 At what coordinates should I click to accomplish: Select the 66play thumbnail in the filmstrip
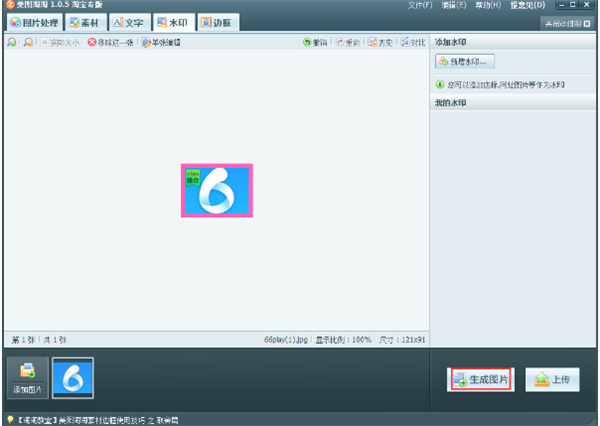[72, 377]
